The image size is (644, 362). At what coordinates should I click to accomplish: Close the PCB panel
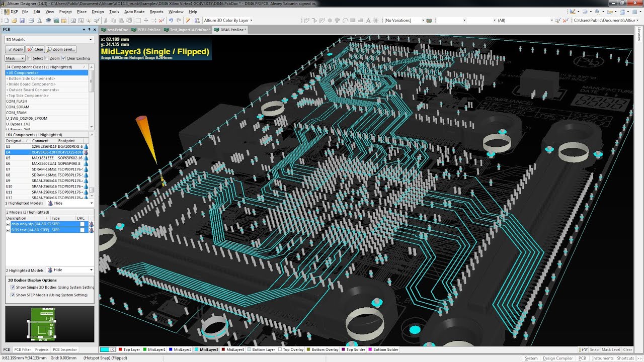[95, 30]
